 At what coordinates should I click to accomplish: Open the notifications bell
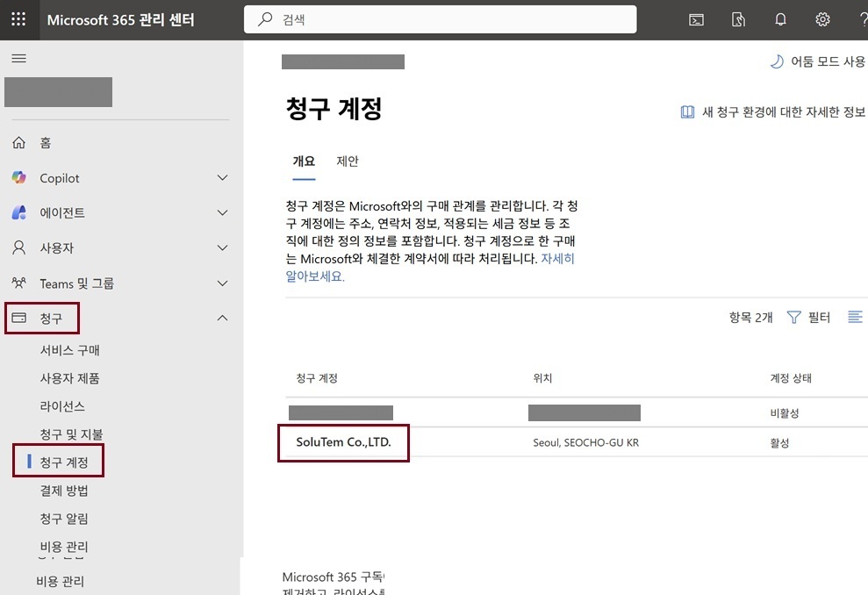[780, 20]
